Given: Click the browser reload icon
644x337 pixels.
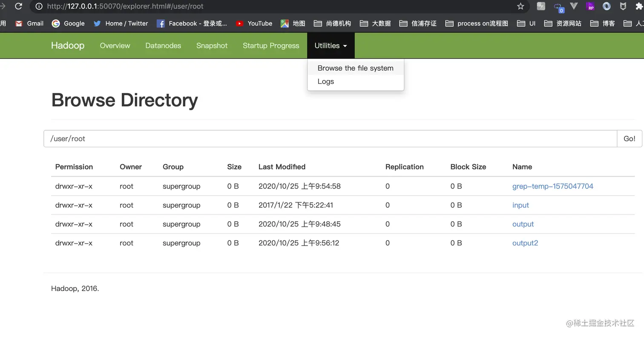Looking at the screenshot, I should click(x=18, y=6).
